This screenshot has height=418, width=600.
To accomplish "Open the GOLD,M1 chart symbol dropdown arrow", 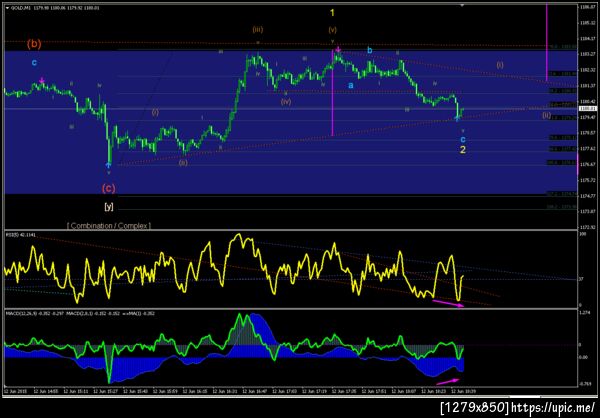I will coord(7,7).
